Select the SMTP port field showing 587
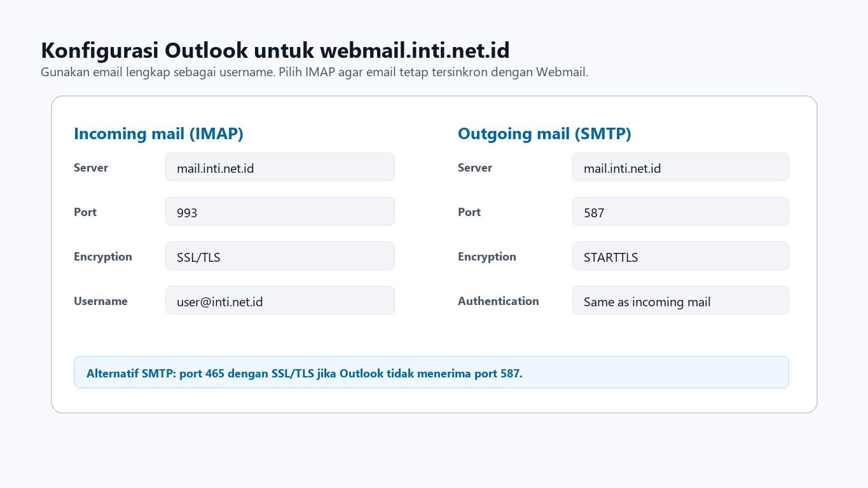The width and height of the screenshot is (868, 488). pyautogui.click(x=680, y=212)
